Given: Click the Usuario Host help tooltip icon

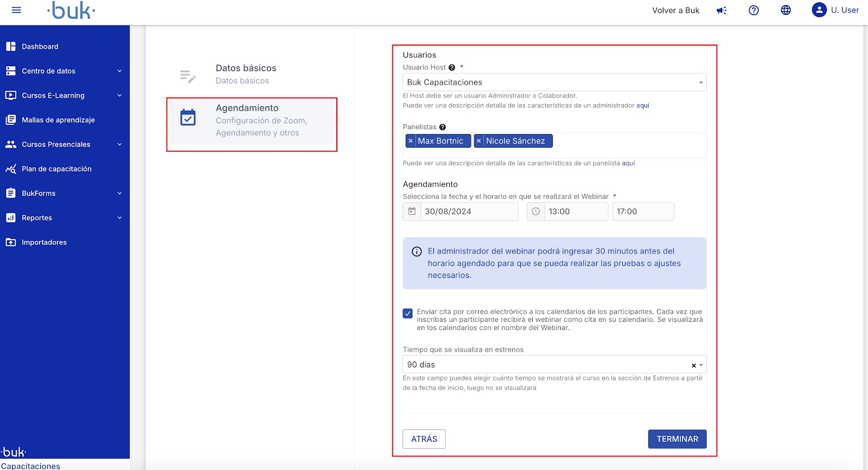Looking at the screenshot, I should (x=452, y=68).
